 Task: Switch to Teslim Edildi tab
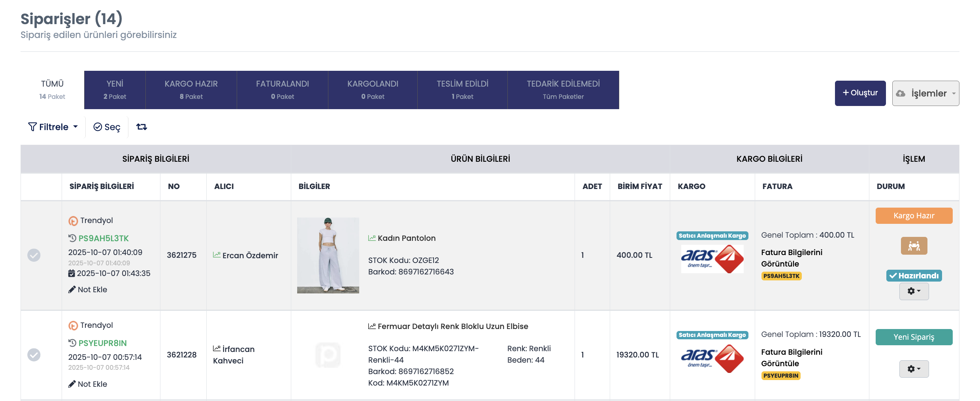[462, 90]
